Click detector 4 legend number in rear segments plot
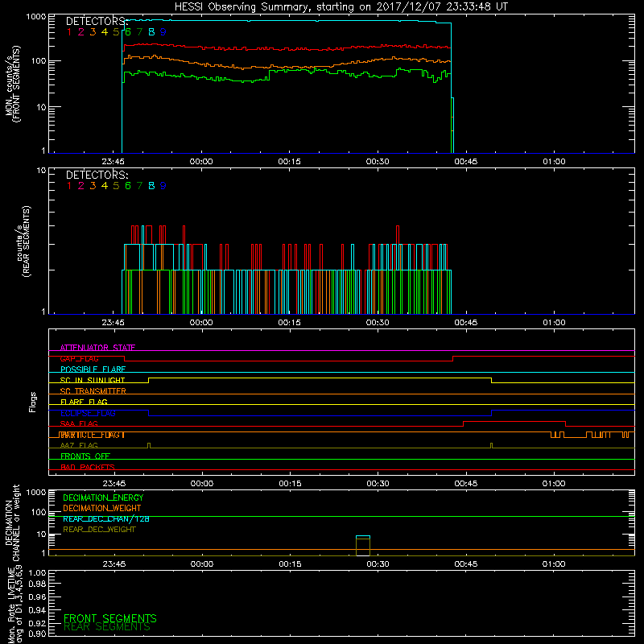This screenshot has width=644, height=644. tap(105, 186)
